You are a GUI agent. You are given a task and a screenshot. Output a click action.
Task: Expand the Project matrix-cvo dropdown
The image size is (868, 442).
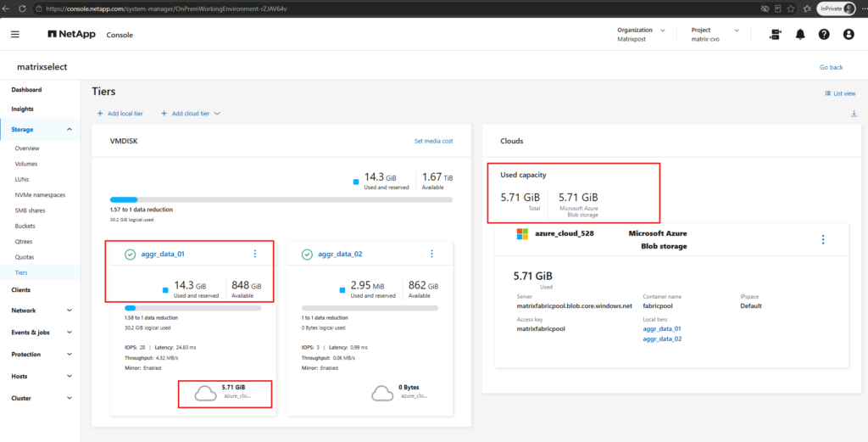(x=715, y=34)
